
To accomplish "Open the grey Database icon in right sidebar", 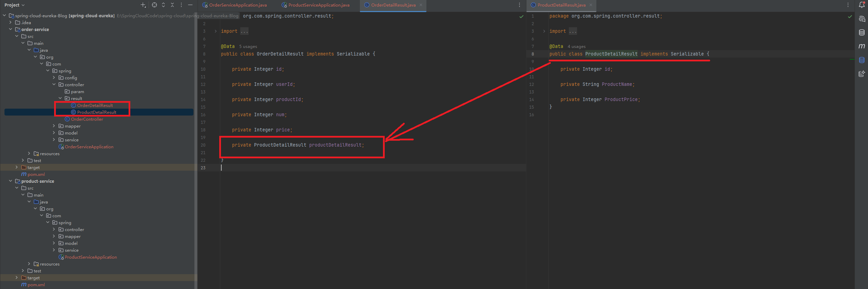I will 862,32.
